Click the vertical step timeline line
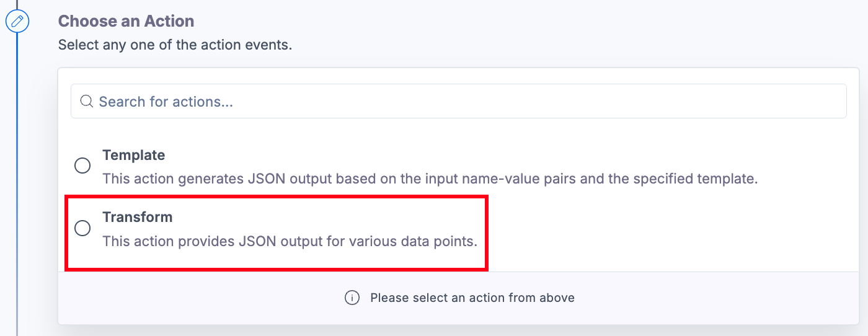Image resolution: width=868 pixels, height=336 pixels. point(17,186)
